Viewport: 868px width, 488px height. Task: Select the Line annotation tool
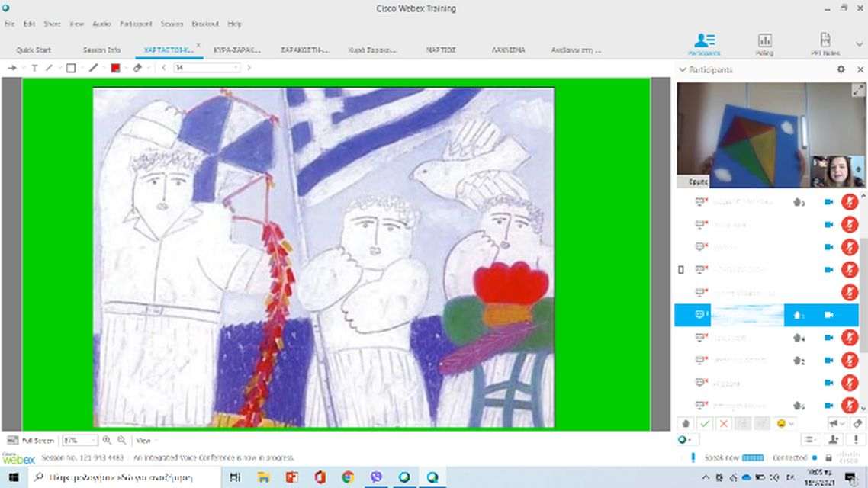(50, 68)
